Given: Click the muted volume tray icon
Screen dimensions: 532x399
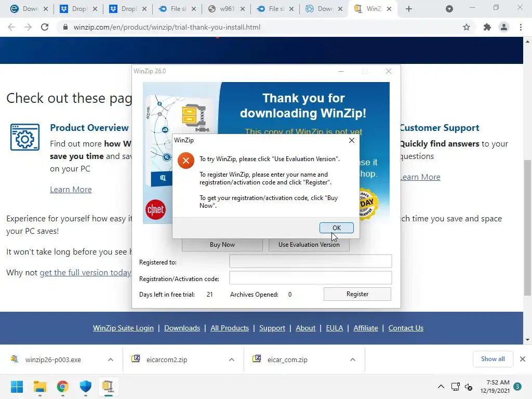Looking at the screenshot, I should click(469, 387).
